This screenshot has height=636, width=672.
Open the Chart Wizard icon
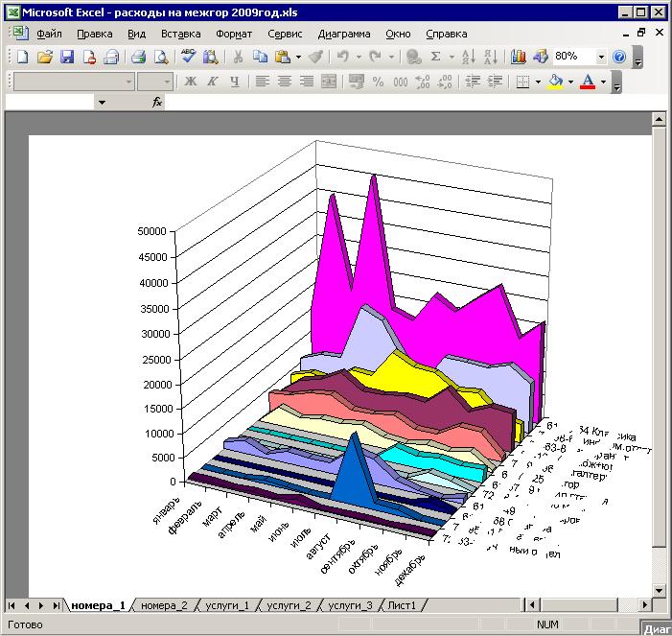(519, 57)
